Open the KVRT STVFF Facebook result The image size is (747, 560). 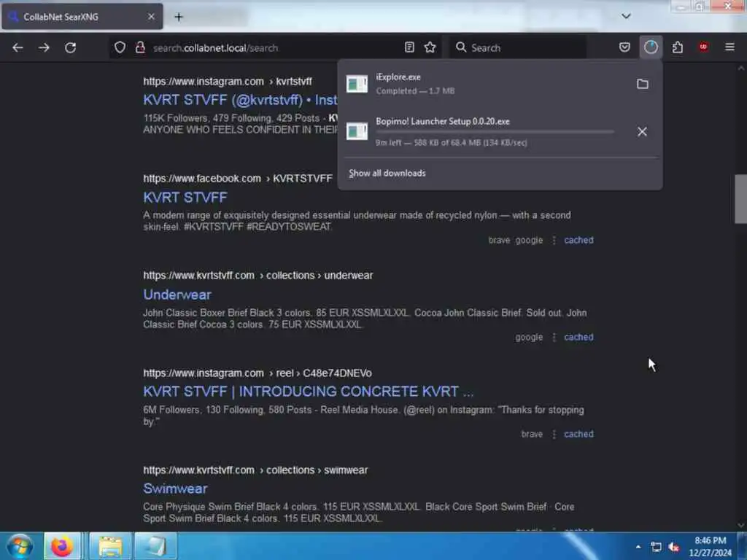tap(185, 198)
